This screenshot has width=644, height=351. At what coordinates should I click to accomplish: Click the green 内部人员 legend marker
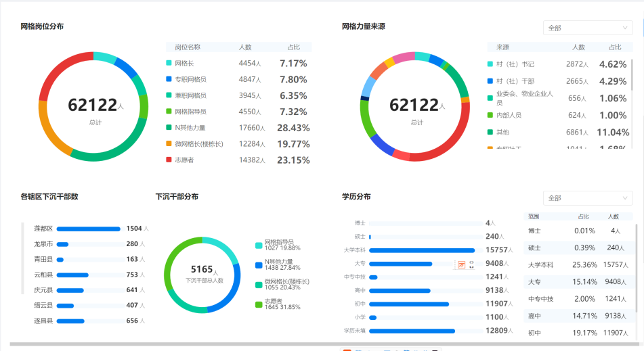coord(490,116)
